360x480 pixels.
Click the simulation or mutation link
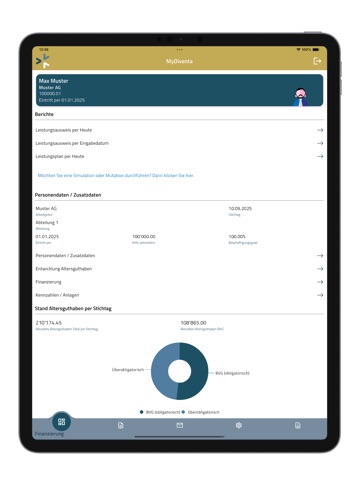(x=116, y=175)
